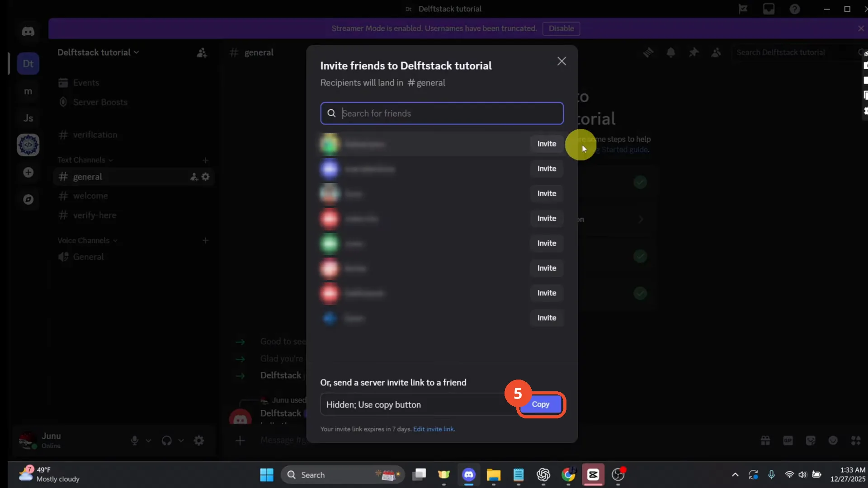Open the Edit invite link hyperlink
The image size is (868, 488).
coord(434,429)
